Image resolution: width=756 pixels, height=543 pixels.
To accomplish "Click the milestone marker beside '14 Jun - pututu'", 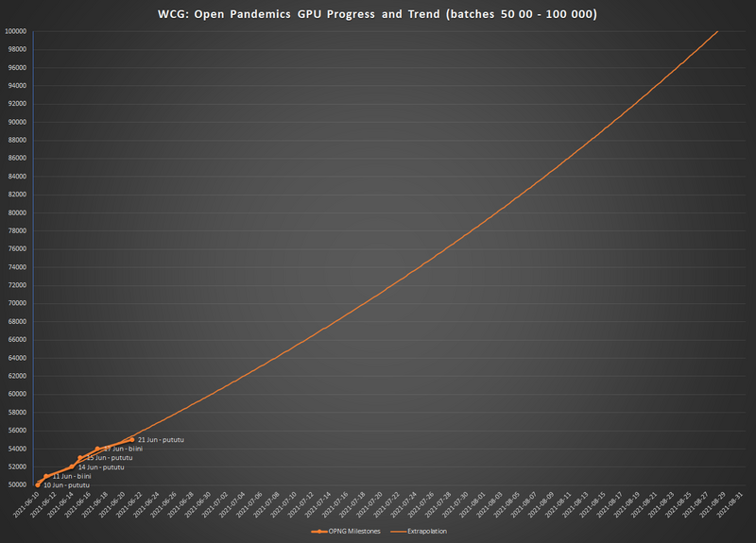I will click(72, 467).
